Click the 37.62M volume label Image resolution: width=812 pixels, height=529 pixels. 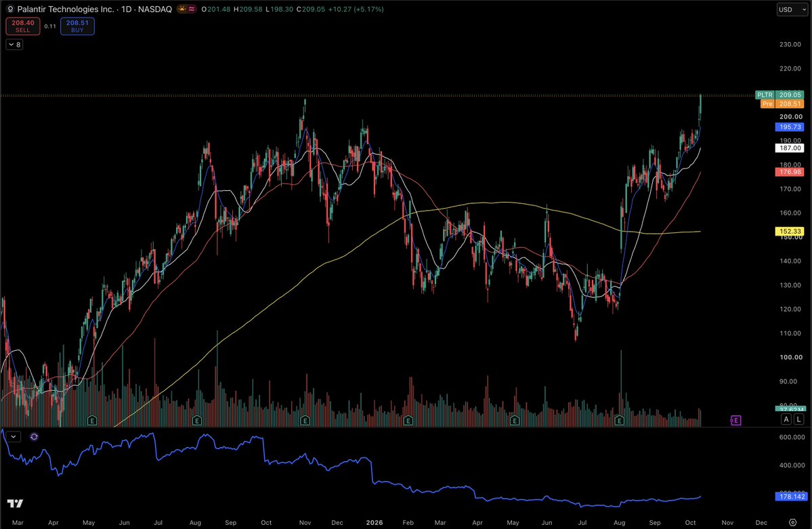click(790, 409)
